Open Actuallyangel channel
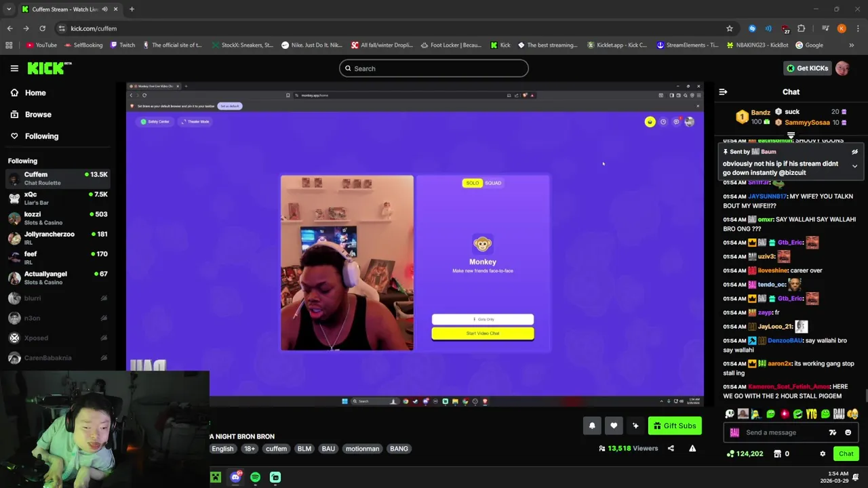The width and height of the screenshot is (868, 488). point(57,278)
